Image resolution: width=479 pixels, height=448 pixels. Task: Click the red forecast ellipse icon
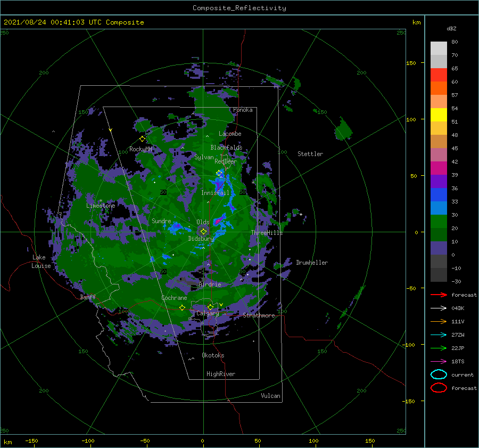[x=439, y=388]
